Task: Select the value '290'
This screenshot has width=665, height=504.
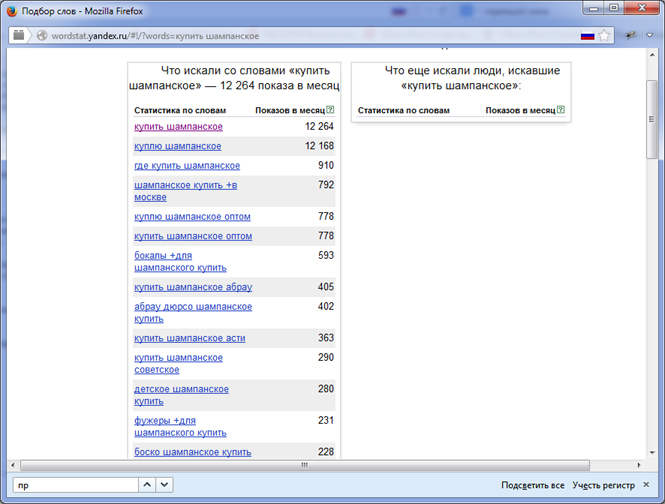Action: [326, 357]
